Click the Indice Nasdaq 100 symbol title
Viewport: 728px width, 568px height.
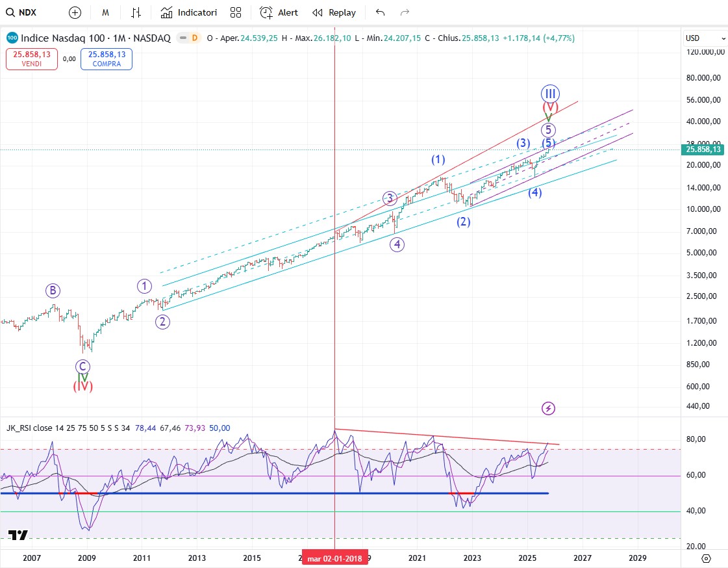point(95,38)
